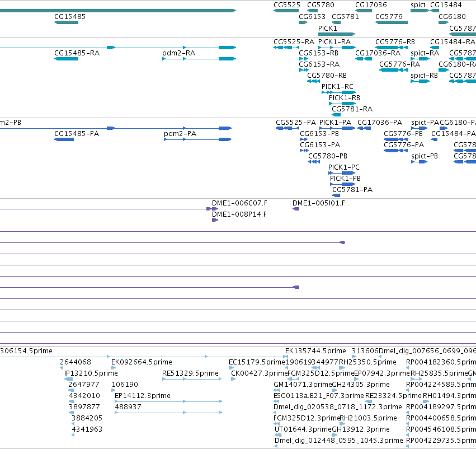
Task: Click the CG5525-RA transcript label
Action: click(294, 42)
